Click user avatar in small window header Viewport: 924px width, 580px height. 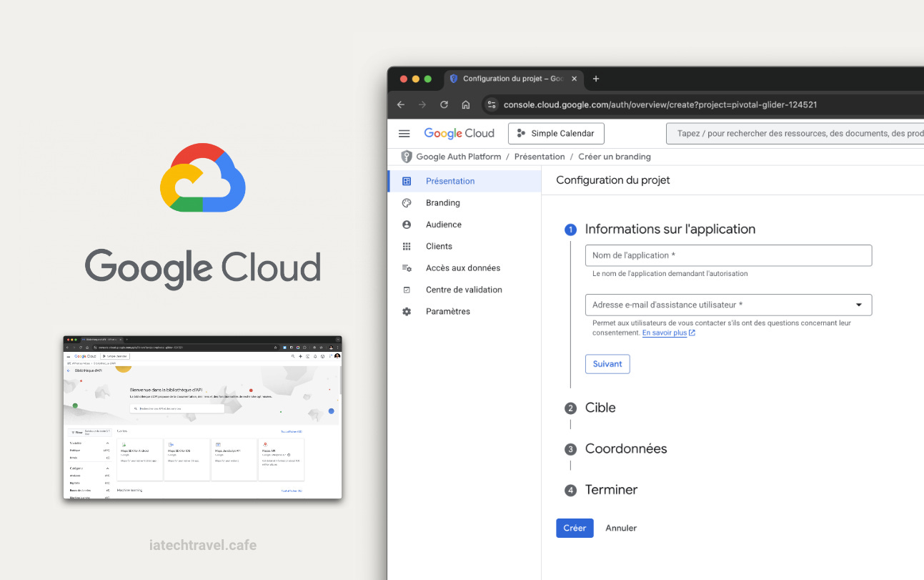pyautogui.click(x=337, y=356)
